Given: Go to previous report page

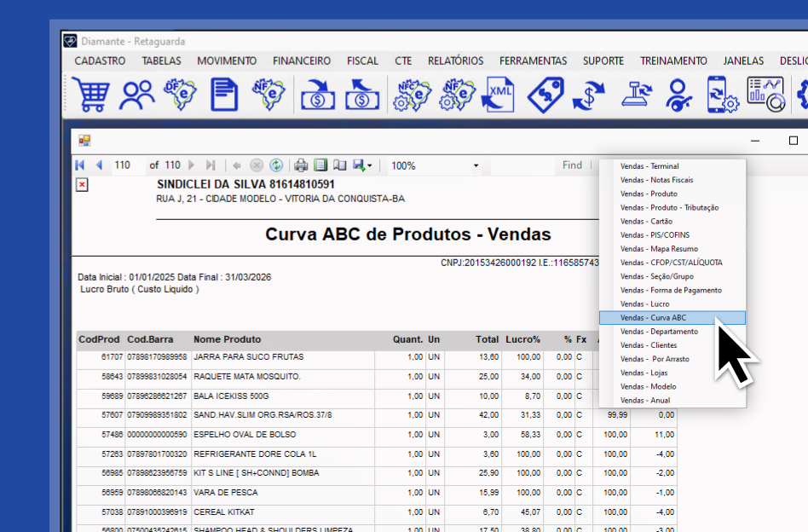Looking at the screenshot, I should pos(99,165).
